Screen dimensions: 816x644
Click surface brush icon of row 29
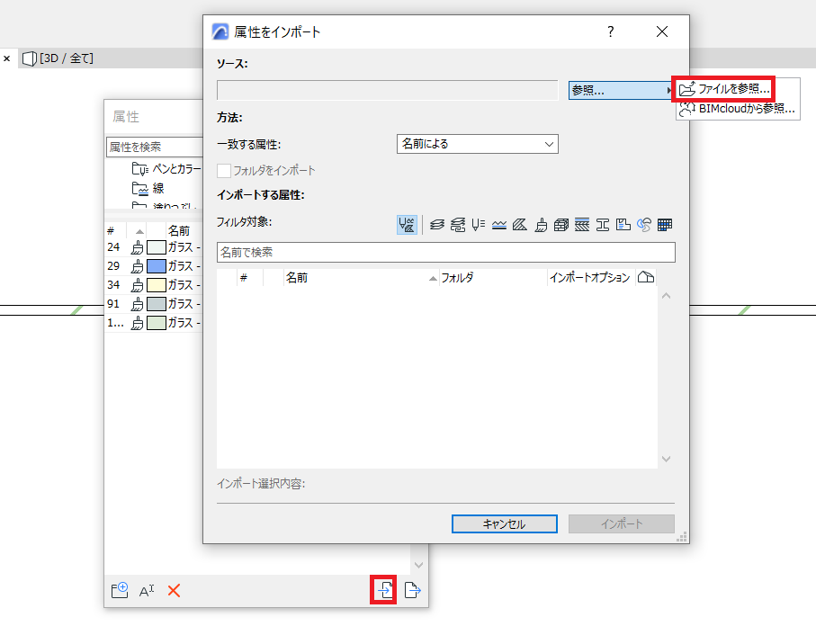tap(137, 266)
